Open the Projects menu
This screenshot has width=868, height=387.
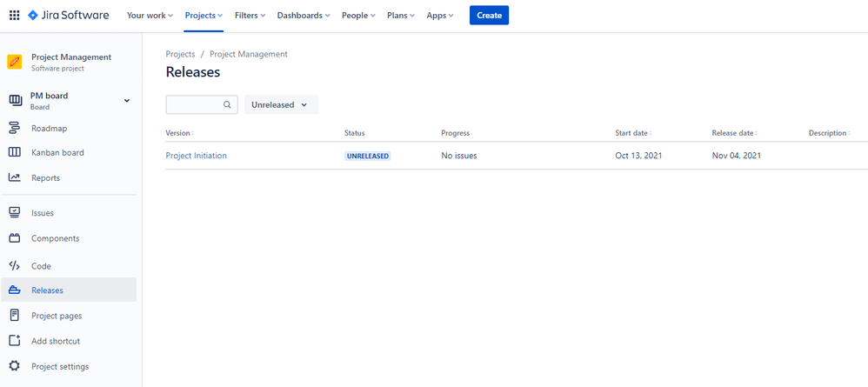[x=204, y=16]
